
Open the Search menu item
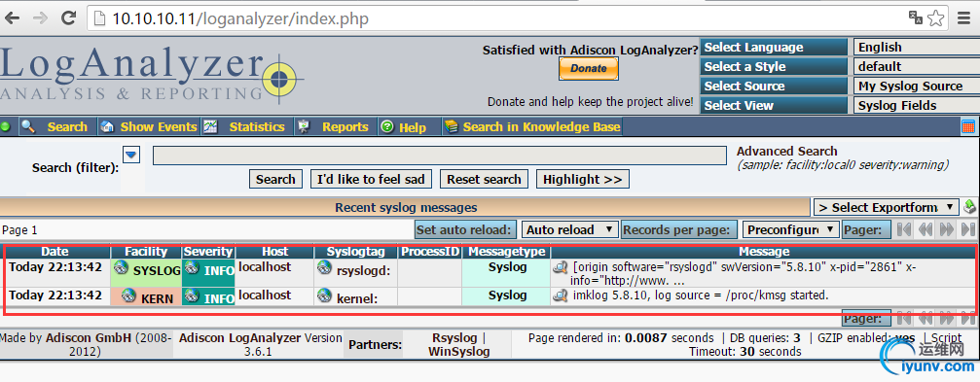coord(57,126)
